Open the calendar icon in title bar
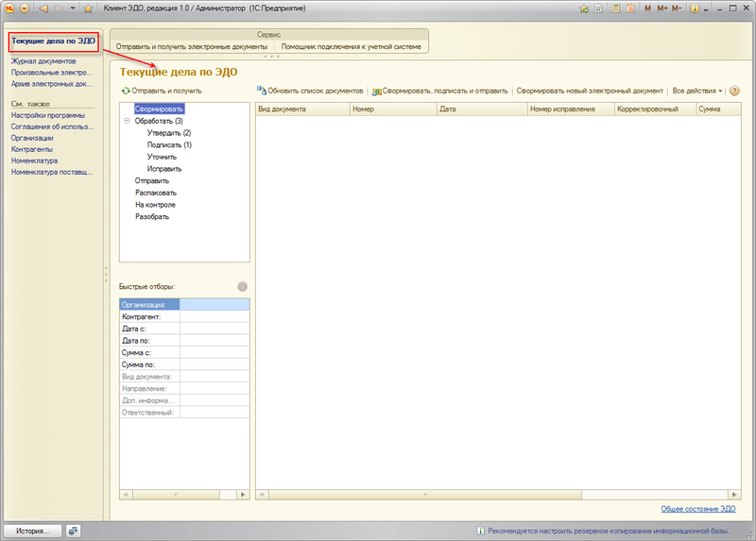This screenshot has height=541, width=756. [630, 8]
